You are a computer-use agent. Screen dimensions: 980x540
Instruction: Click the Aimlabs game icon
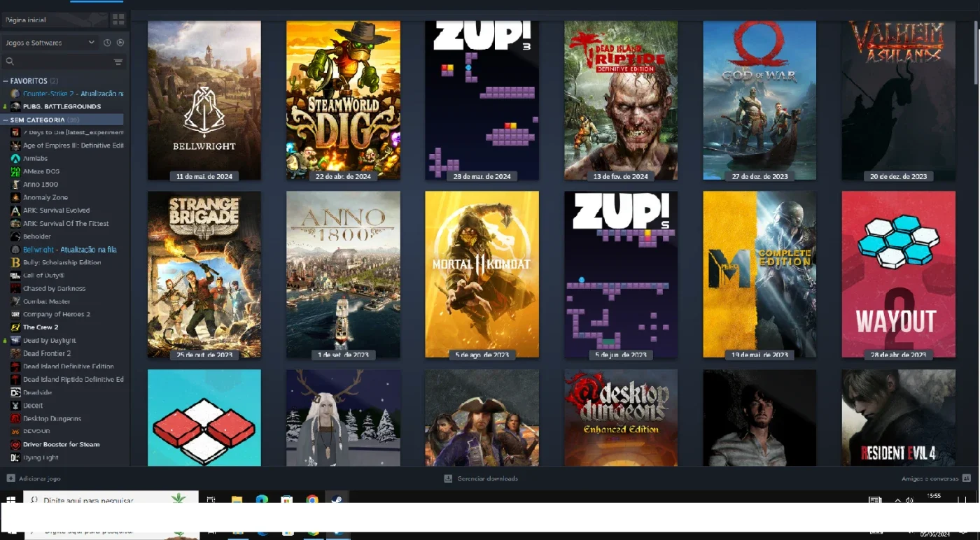[15, 159]
